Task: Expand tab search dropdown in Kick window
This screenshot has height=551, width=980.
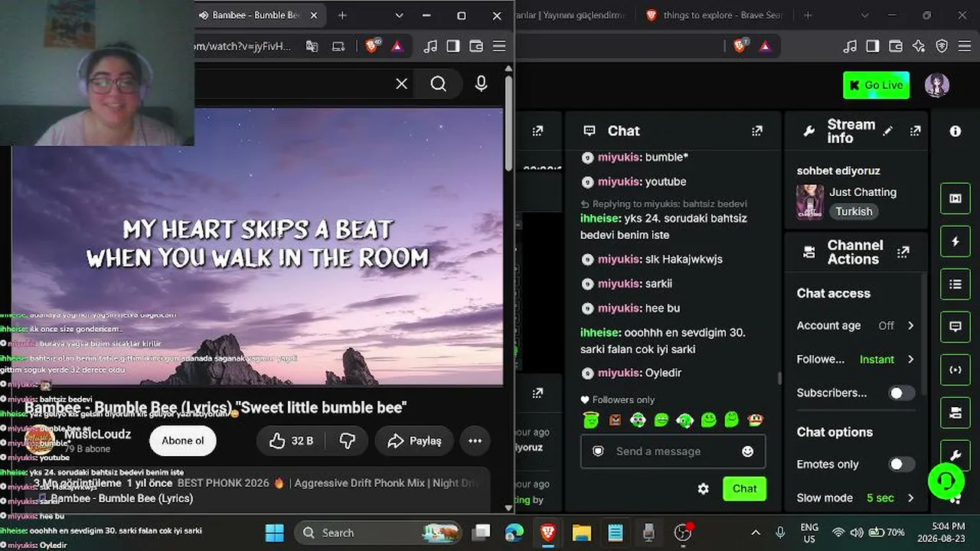Action: click(x=865, y=15)
